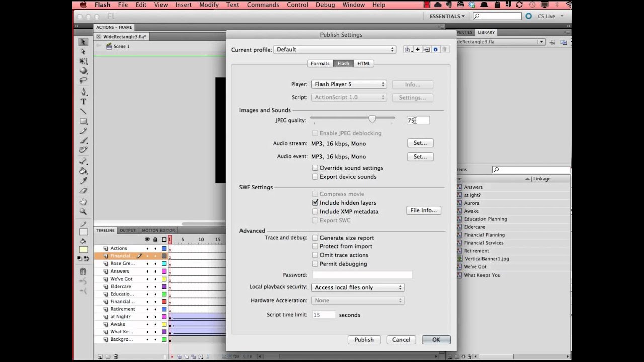The width and height of the screenshot is (644, 362).
Task: Select the Free Transform tool
Action: pyautogui.click(x=84, y=61)
